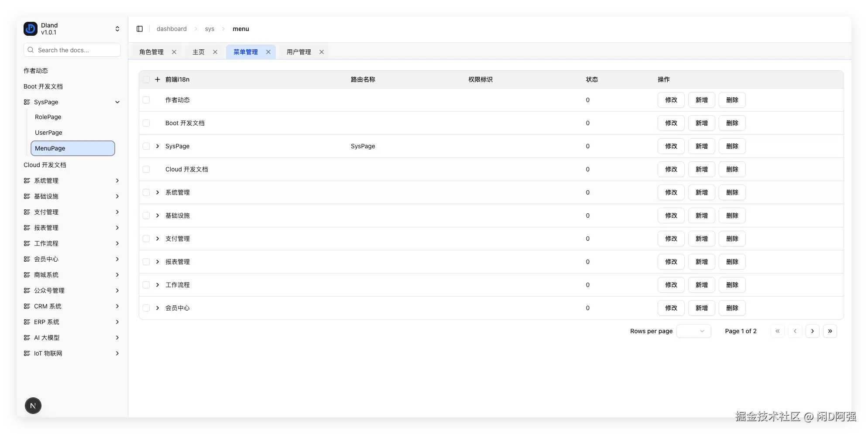Go to next page with right arrow icon
The width and height of the screenshot is (868, 434).
coord(813,331)
